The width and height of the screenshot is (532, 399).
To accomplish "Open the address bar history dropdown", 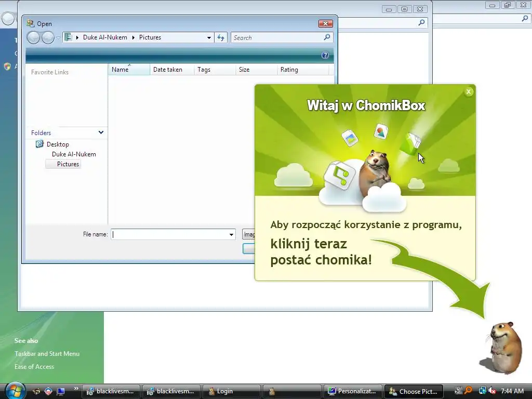I will (209, 37).
